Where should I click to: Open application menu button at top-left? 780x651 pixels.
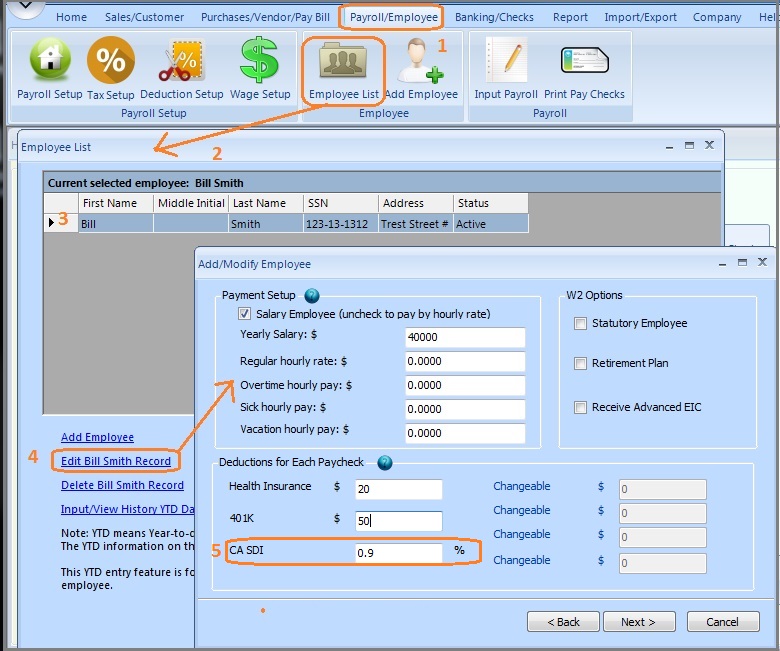26,7
